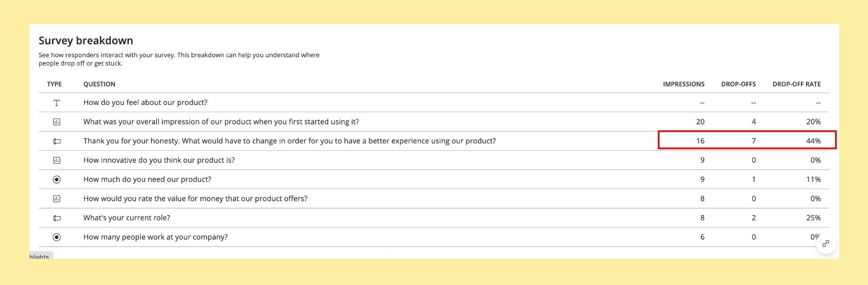
Task: Click the 20 impressions value
Action: pos(700,122)
